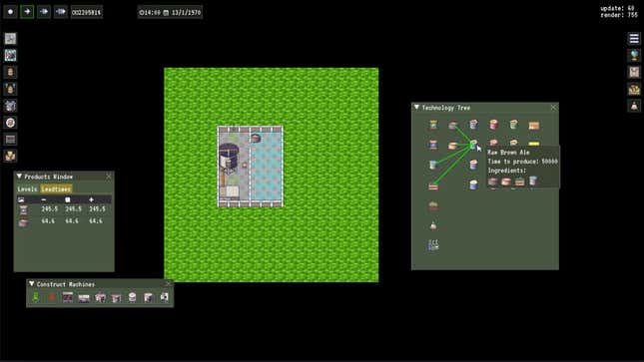Click the Raw Brown Ale tech node
The height and width of the screenshot is (362, 644).
[473, 145]
